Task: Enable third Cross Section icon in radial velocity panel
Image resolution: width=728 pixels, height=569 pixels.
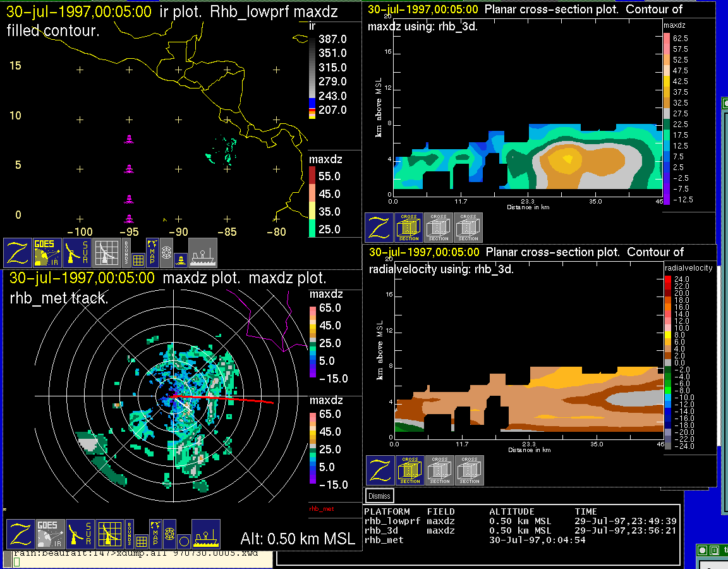Action: point(470,470)
